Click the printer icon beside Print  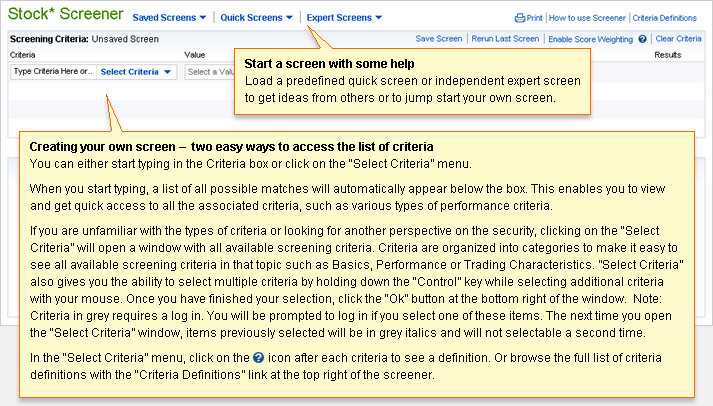[520, 18]
